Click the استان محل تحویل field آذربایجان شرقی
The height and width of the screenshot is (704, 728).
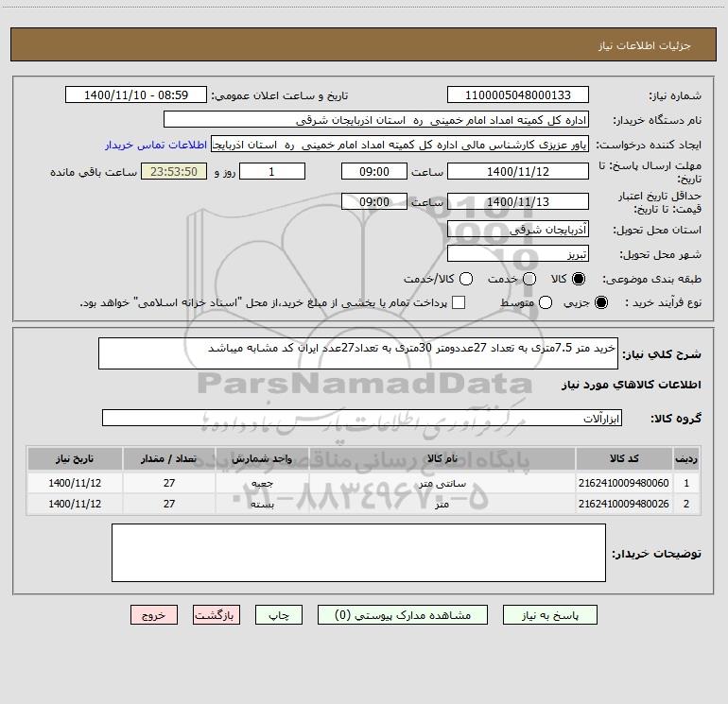tap(518, 229)
